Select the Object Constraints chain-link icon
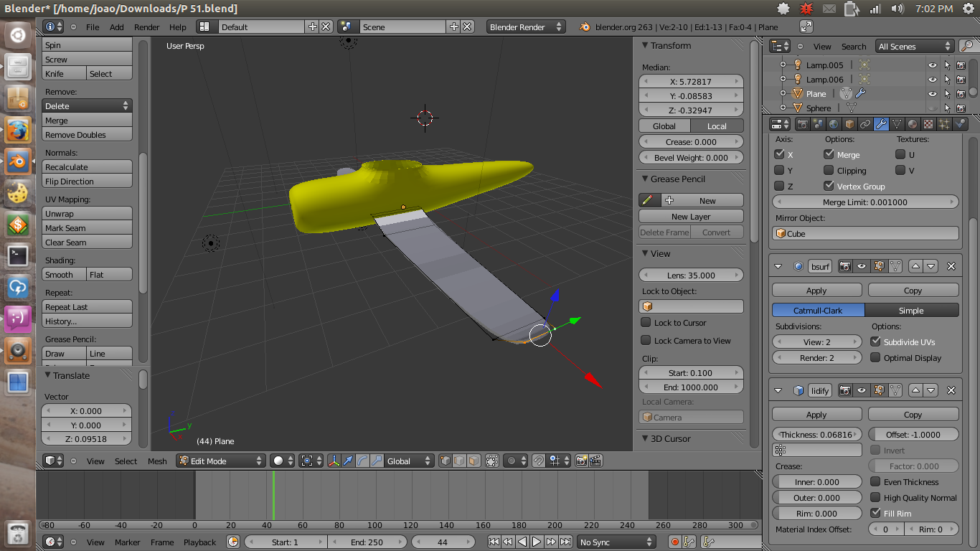Image resolution: width=980 pixels, height=551 pixels. coord(864,123)
